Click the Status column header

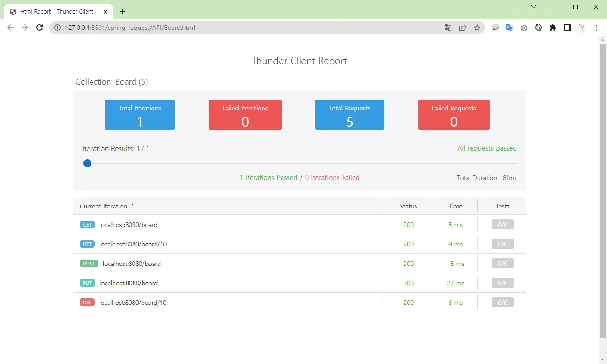coord(409,206)
